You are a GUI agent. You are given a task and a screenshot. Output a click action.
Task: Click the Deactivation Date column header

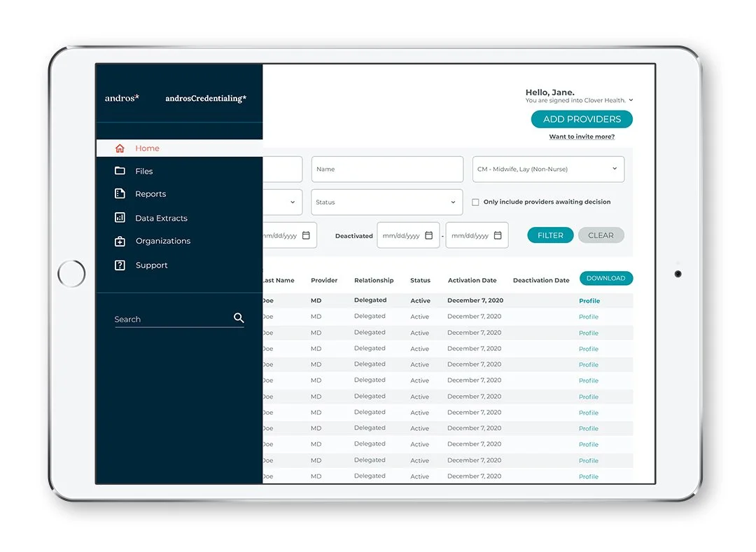(541, 280)
